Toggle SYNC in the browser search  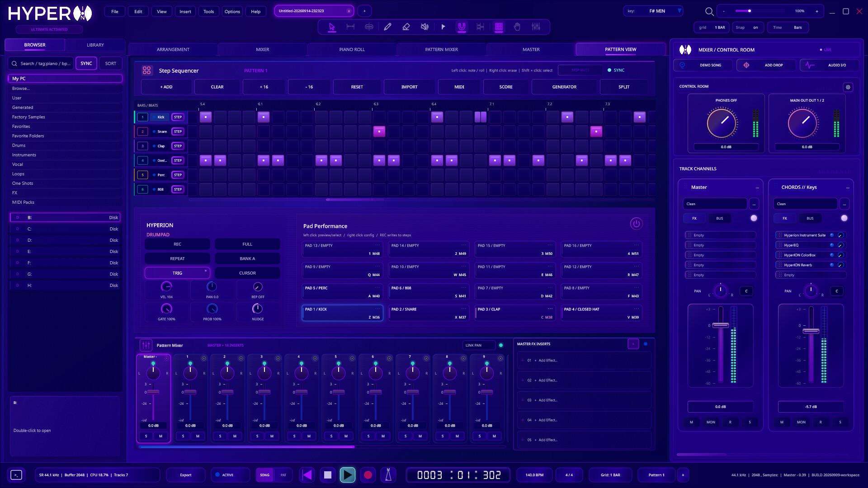click(86, 64)
